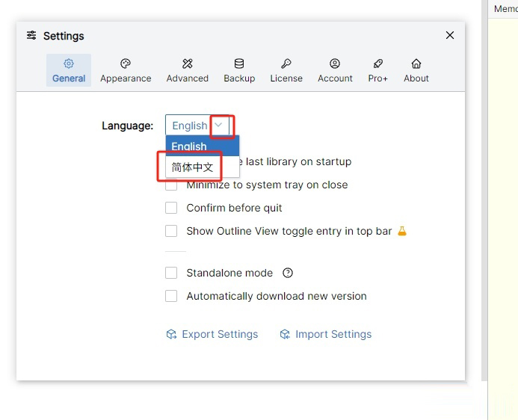Close the Settings dialog
Viewport: 518px width, 420px height.
[450, 35]
